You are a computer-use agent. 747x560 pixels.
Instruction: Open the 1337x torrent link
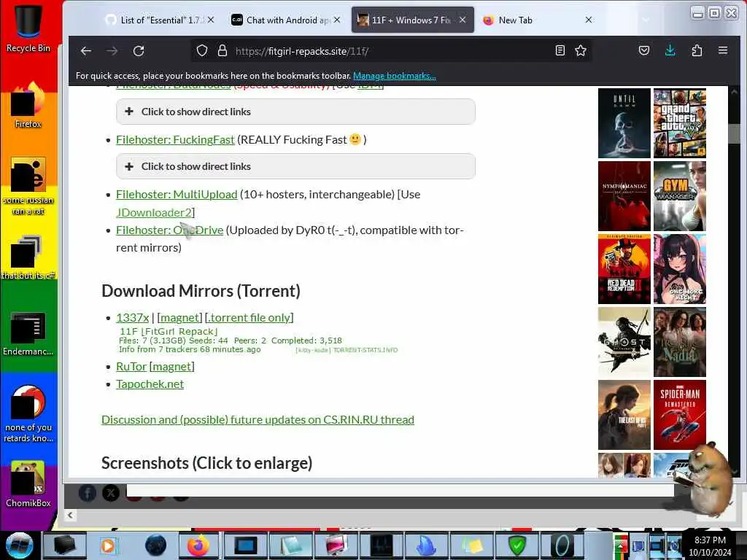[133, 318]
